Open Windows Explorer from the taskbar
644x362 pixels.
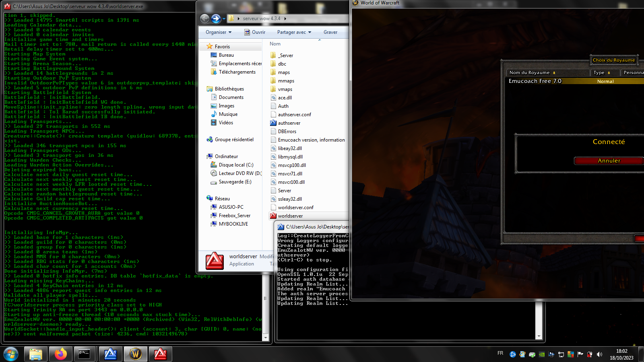pos(36,354)
